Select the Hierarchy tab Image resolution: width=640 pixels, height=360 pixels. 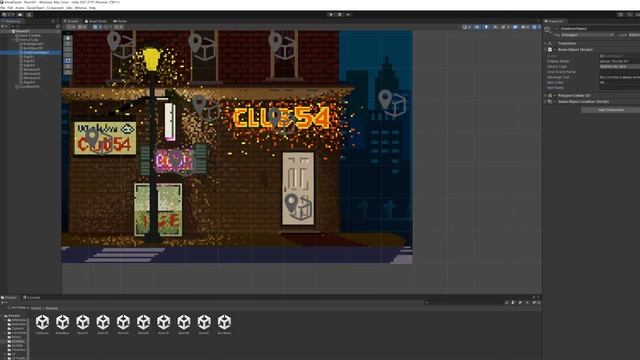coord(11,21)
